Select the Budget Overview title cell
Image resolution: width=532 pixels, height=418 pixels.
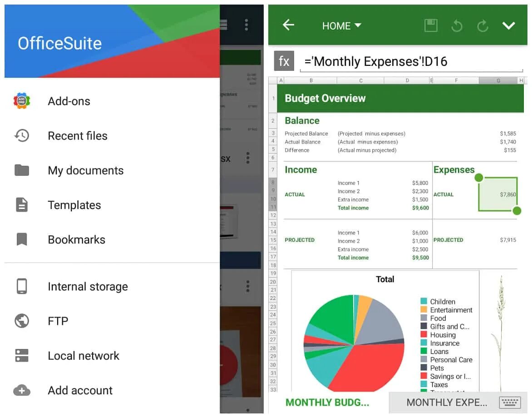[400, 99]
